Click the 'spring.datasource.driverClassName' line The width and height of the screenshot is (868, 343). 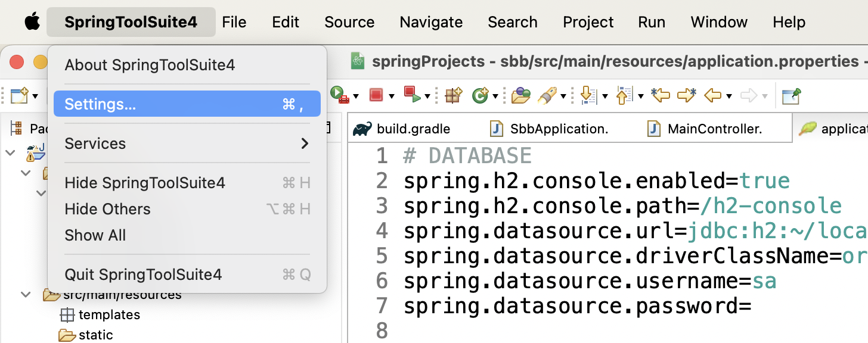pos(635,256)
